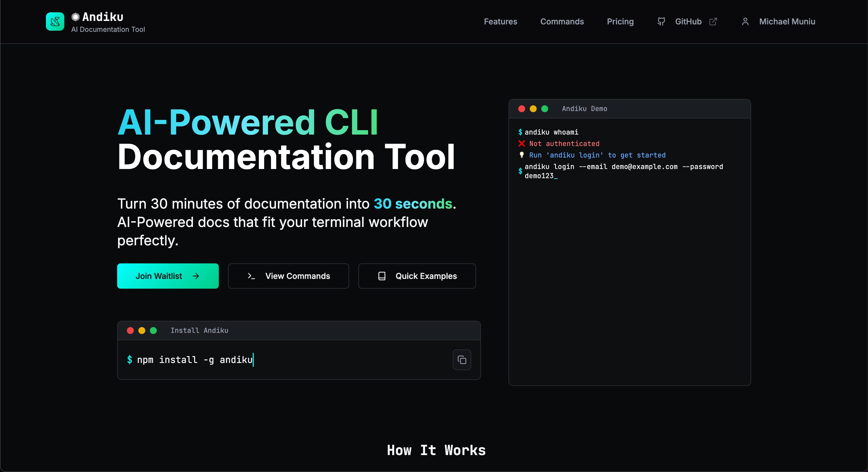Click the green dot in Install Andiku window
The height and width of the screenshot is (472, 868).
coord(153,331)
